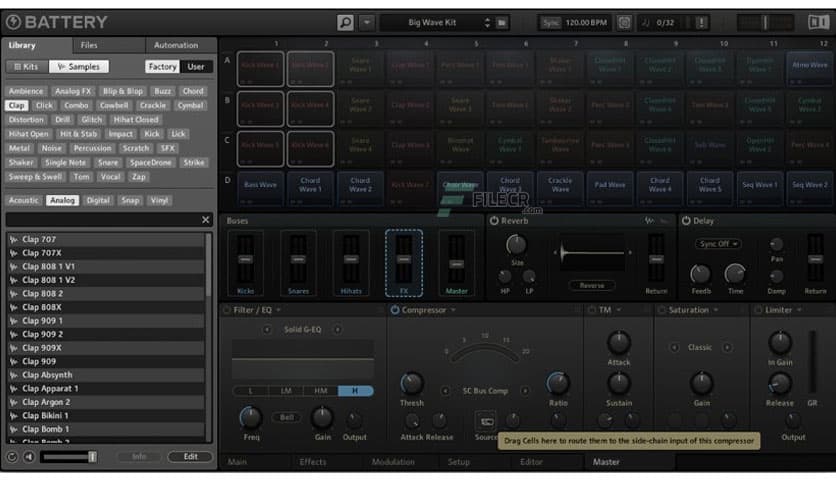Show User content
This screenshot has width=836, height=484.
[196, 67]
